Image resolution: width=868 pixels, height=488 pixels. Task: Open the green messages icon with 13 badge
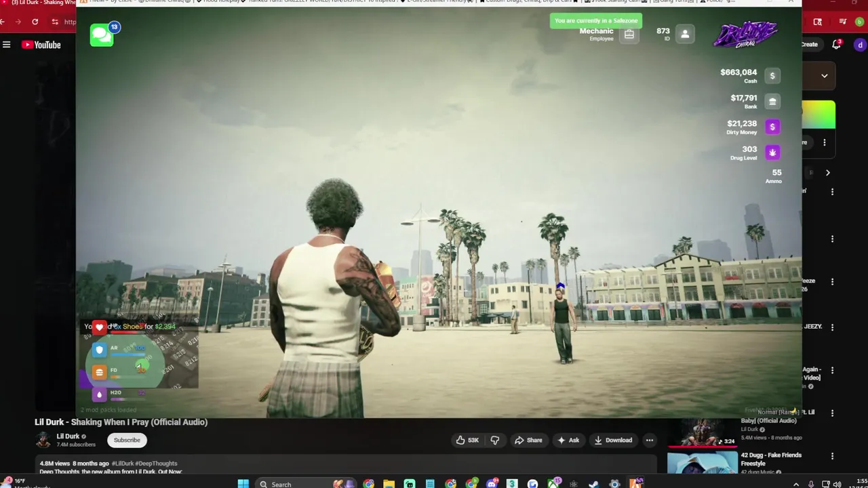coord(102,35)
